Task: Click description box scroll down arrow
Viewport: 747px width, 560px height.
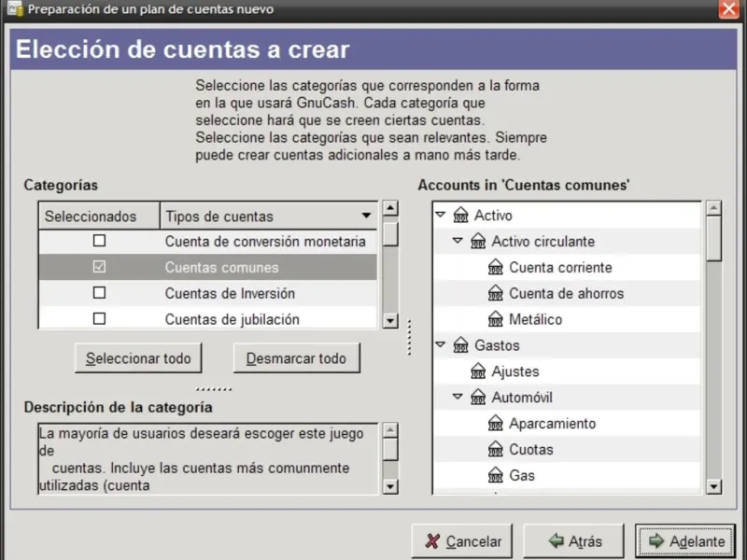Action: click(x=390, y=486)
